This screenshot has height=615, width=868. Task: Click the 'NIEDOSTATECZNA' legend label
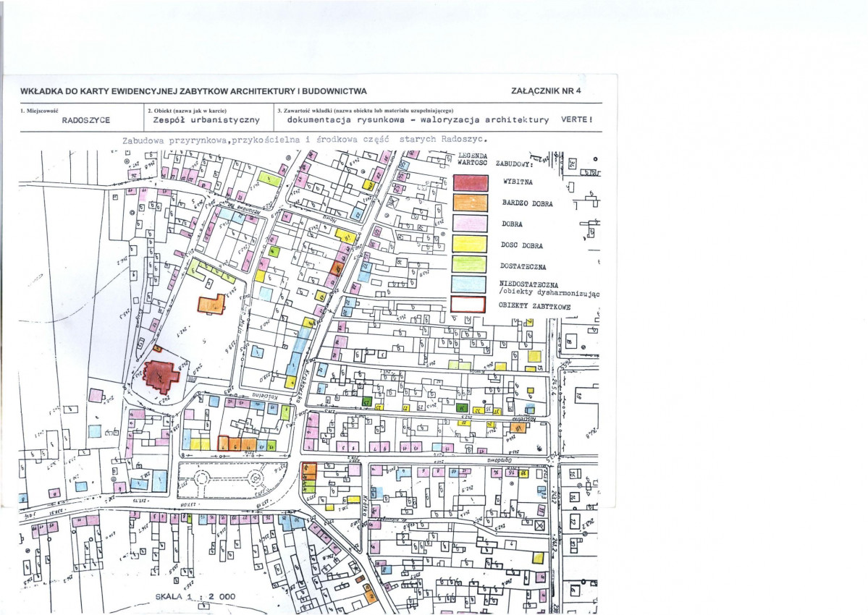tap(528, 285)
